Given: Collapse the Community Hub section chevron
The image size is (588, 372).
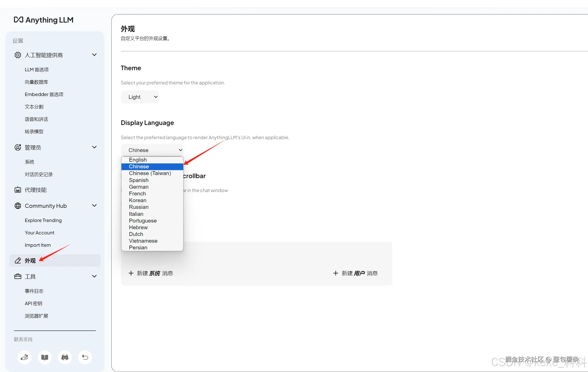Looking at the screenshot, I should [x=94, y=205].
